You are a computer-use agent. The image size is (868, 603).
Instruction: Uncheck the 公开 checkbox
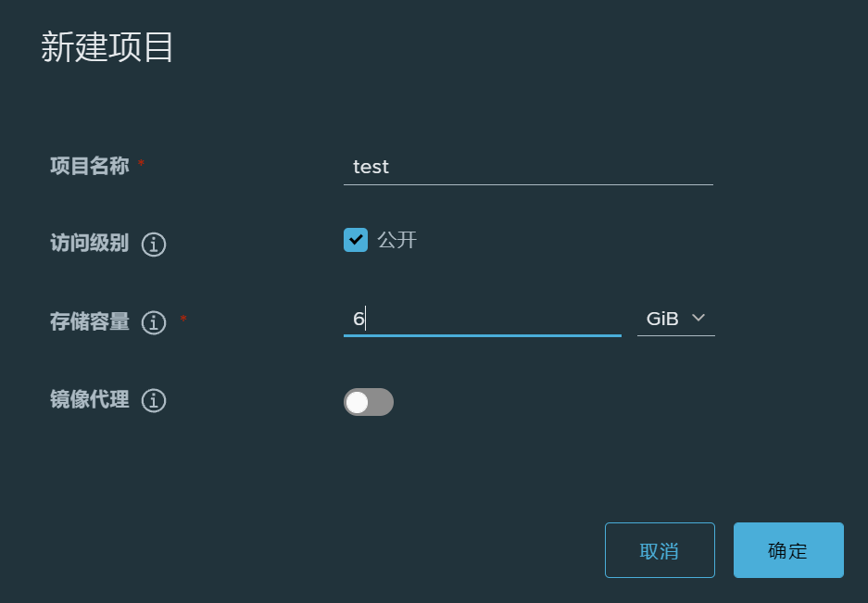[356, 240]
